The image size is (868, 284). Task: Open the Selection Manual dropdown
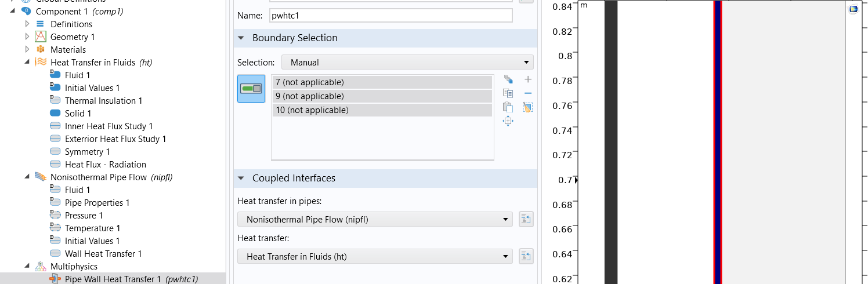pyautogui.click(x=407, y=62)
